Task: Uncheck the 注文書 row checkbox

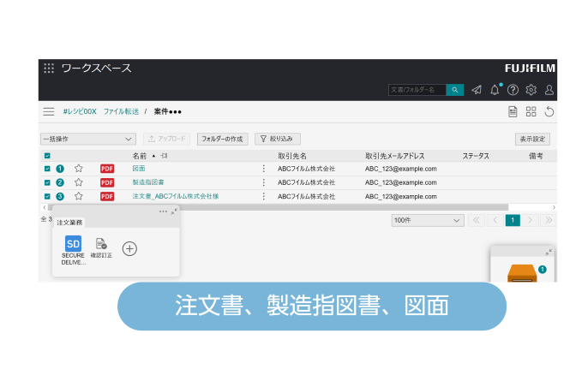Action: 47,196
